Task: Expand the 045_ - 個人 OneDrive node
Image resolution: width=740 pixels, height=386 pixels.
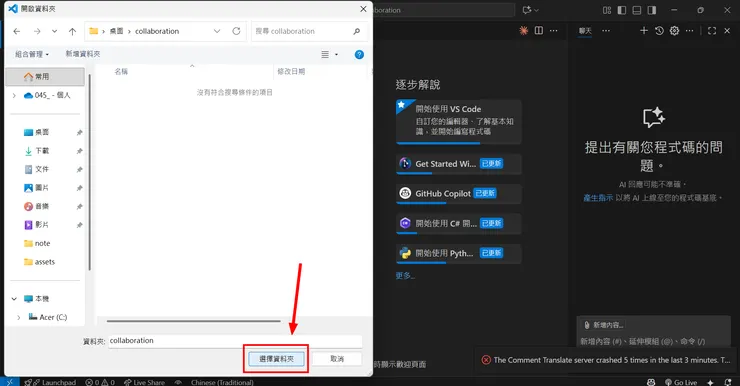Action: coord(14,95)
